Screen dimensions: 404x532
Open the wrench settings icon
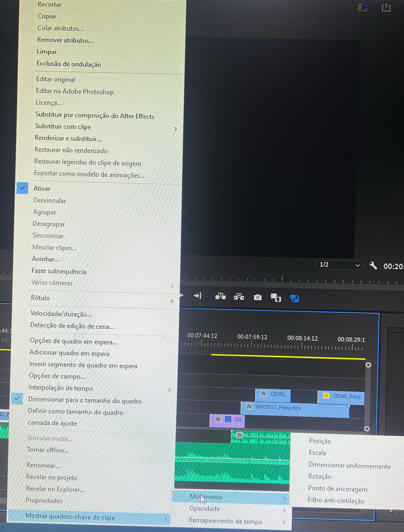tap(373, 266)
